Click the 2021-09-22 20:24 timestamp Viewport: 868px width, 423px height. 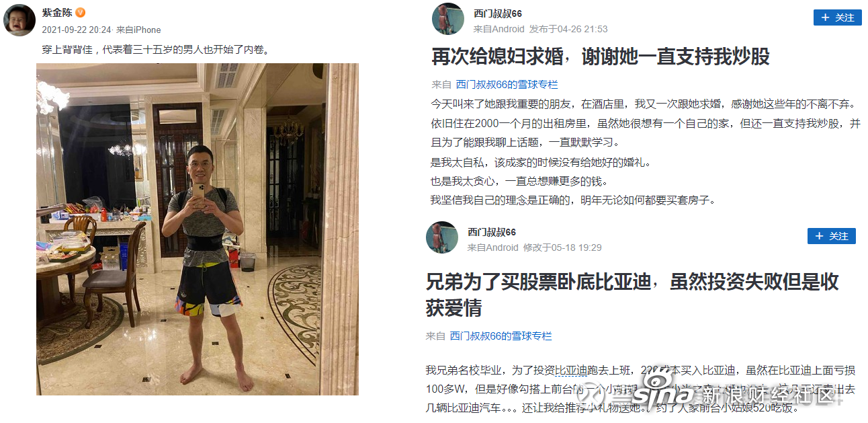point(76,30)
